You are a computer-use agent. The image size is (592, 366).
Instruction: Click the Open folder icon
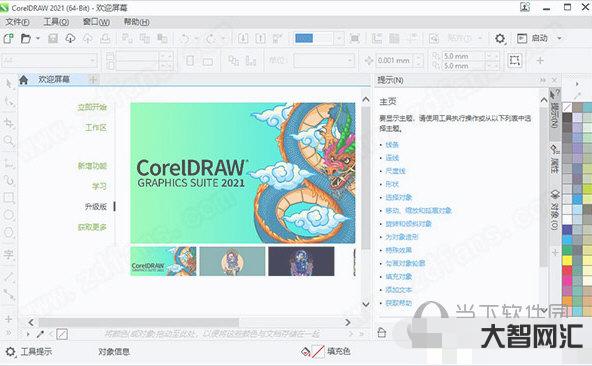click(26, 38)
